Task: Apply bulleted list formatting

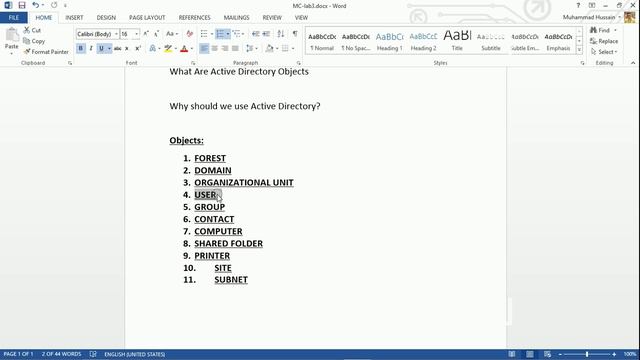Action: 204,34
